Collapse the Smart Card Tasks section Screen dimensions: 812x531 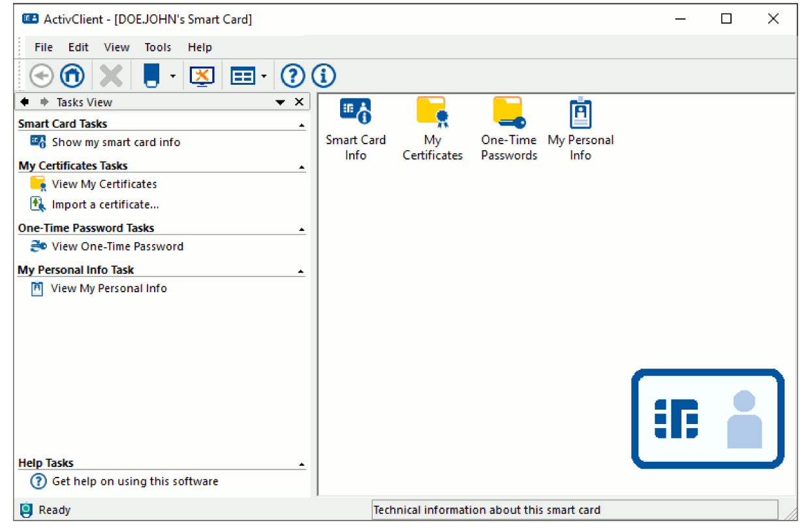(x=302, y=125)
